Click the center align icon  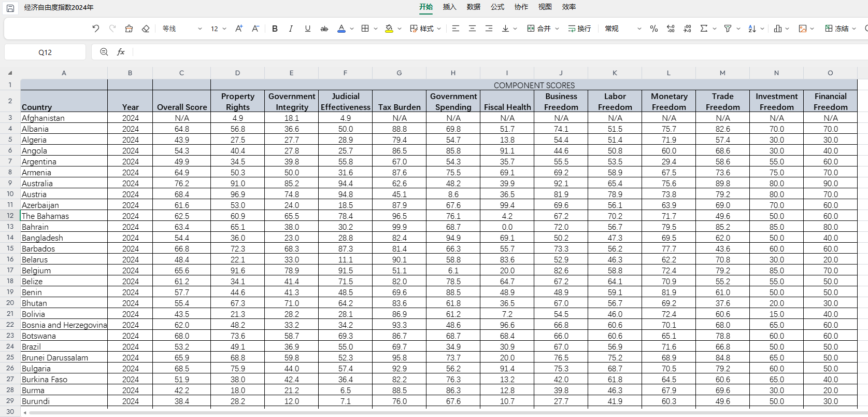[472, 29]
